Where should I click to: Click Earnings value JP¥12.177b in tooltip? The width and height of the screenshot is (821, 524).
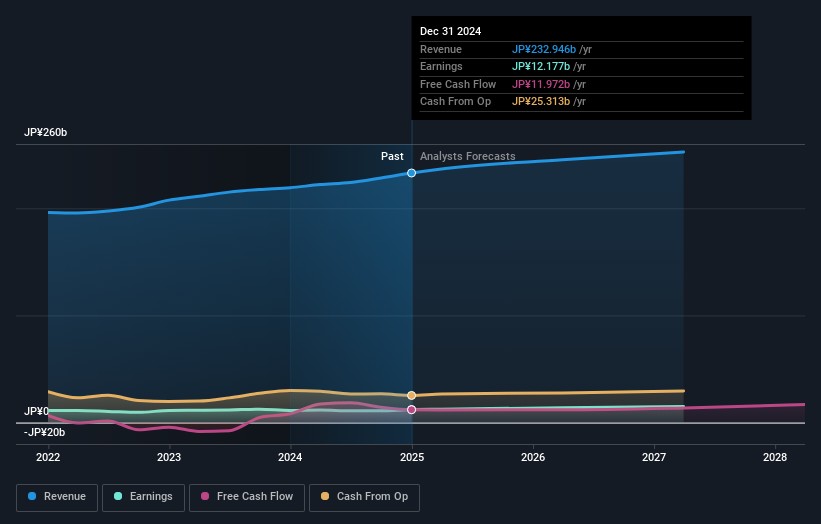point(541,67)
